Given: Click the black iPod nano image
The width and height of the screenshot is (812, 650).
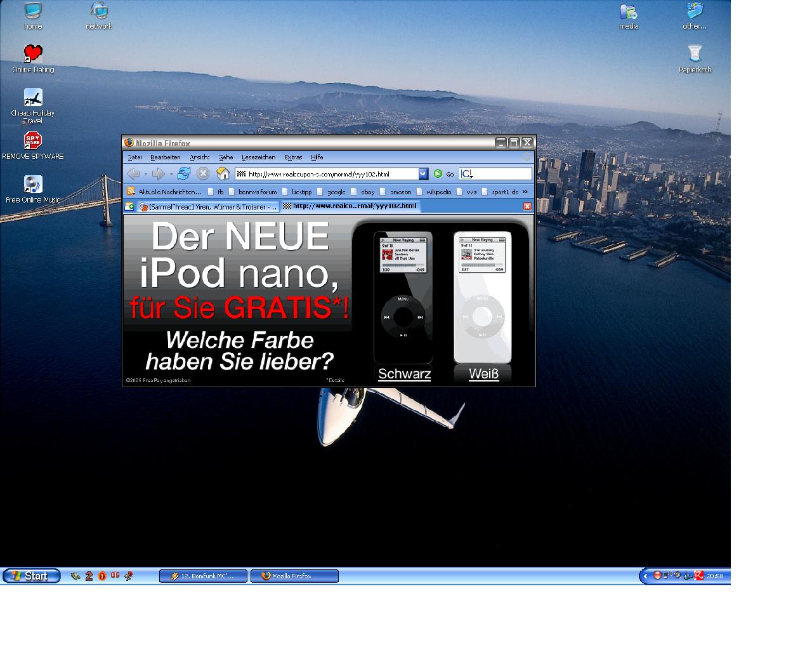Looking at the screenshot, I should click(x=403, y=297).
